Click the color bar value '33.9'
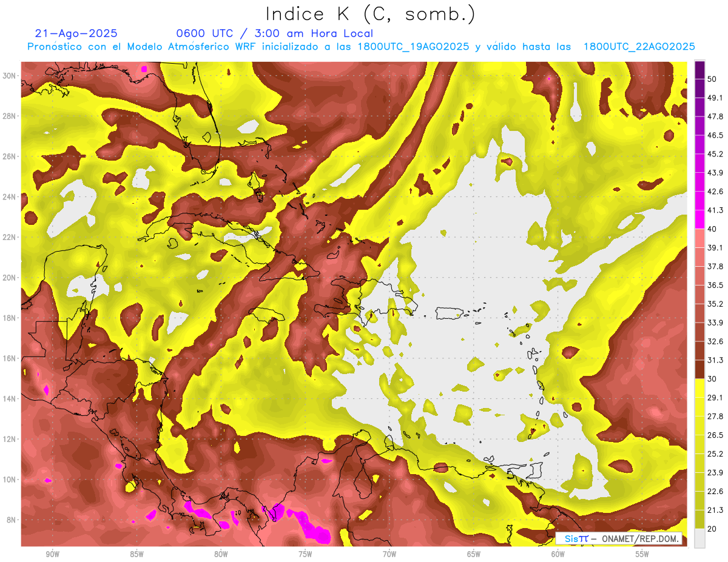This screenshot has height=562, width=728. pyautogui.click(x=715, y=323)
